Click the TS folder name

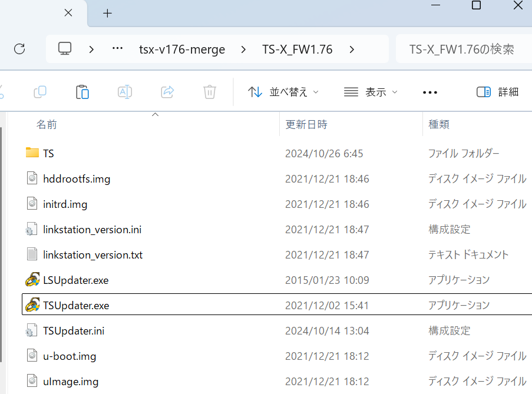48,153
